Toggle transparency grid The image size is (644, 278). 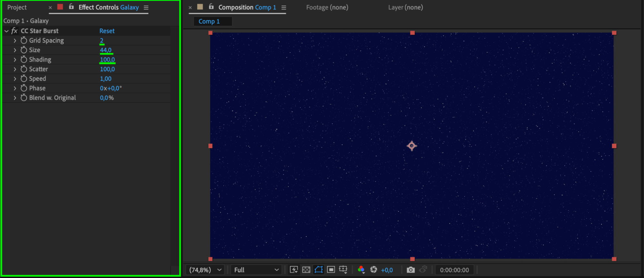coord(306,270)
